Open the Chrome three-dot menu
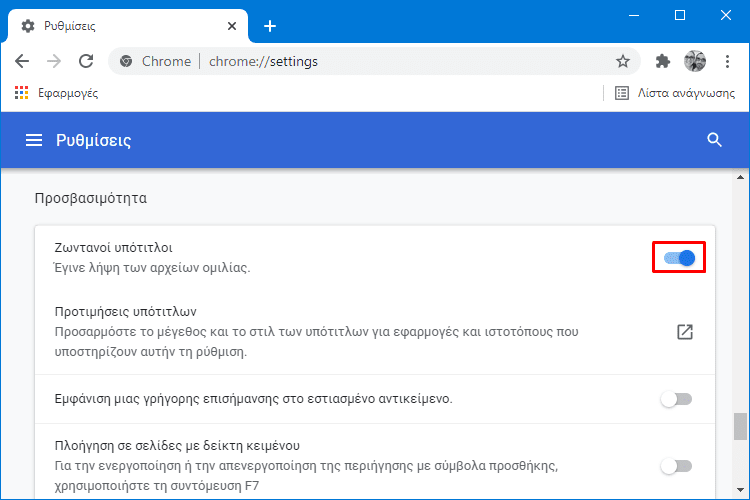Screen dimensions: 750x500 point(727,61)
